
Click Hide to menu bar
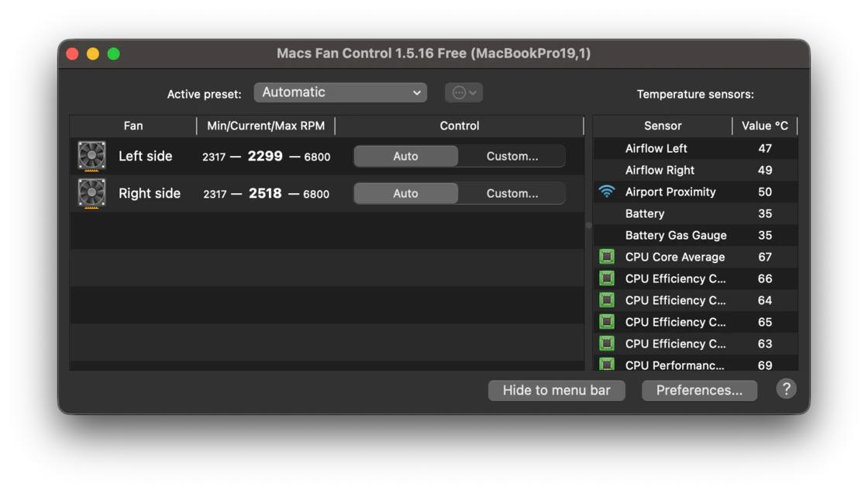click(x=556, y=389)
